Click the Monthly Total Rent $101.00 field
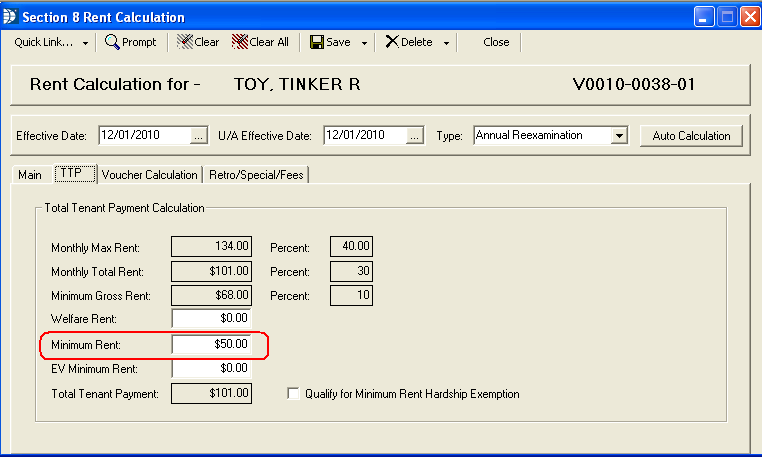The height and width of the screenshot is (457, 762). [211, 271]
